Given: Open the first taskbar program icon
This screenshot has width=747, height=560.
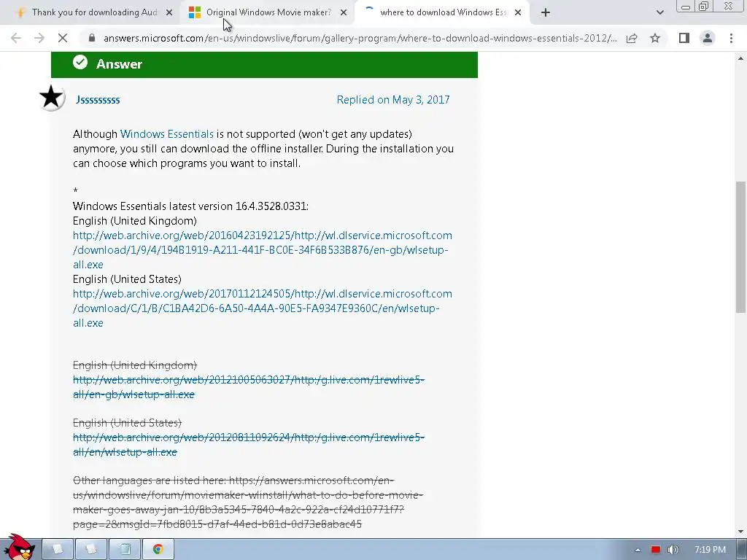Looking at the screenshot, I should pyautogui.click(x=57, y=550).
